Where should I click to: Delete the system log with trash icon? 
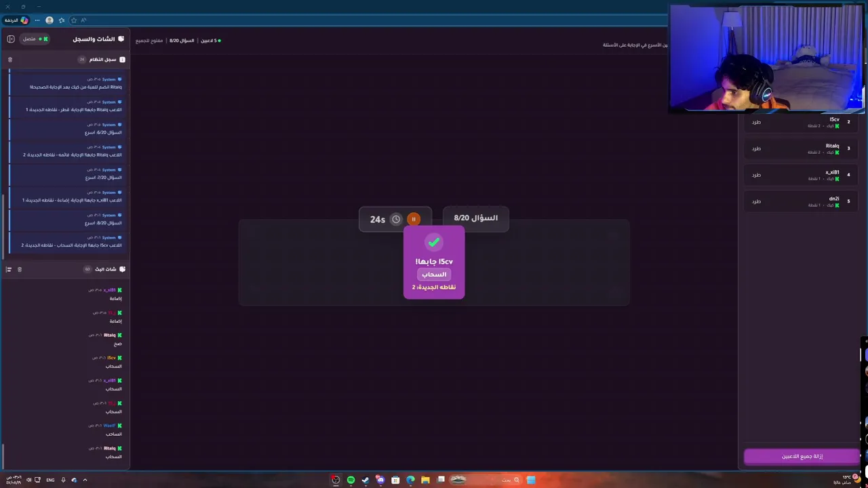[x=9, y=60]
